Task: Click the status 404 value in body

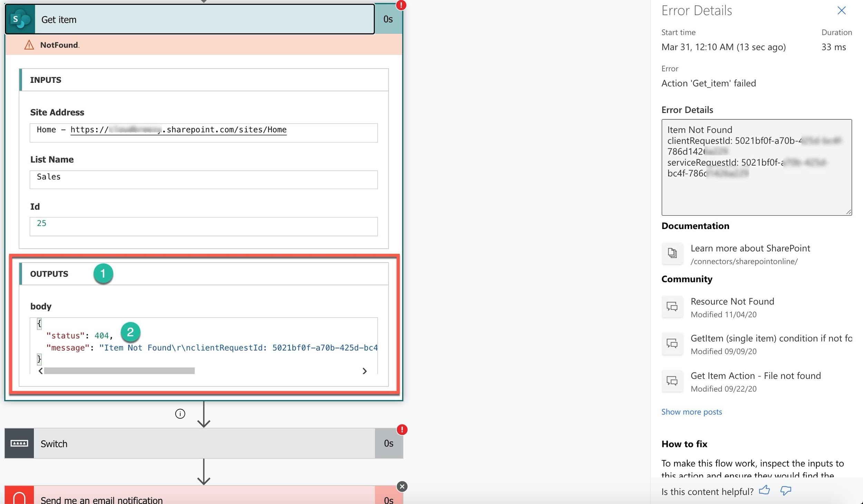Action: (x=101, y=336)
